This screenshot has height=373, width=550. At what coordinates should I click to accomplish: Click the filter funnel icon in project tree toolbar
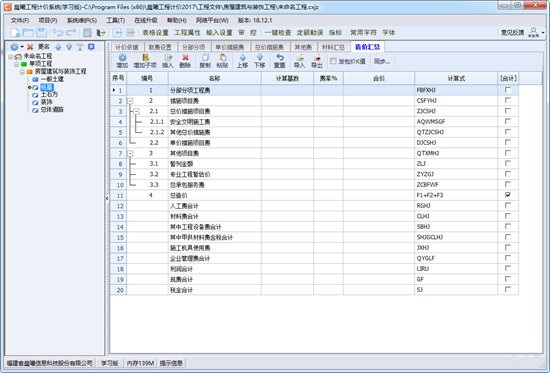click(x=80, y=47)
